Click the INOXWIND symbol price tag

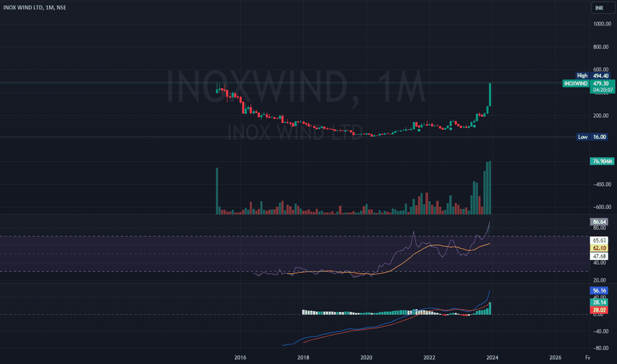(576, 83)
